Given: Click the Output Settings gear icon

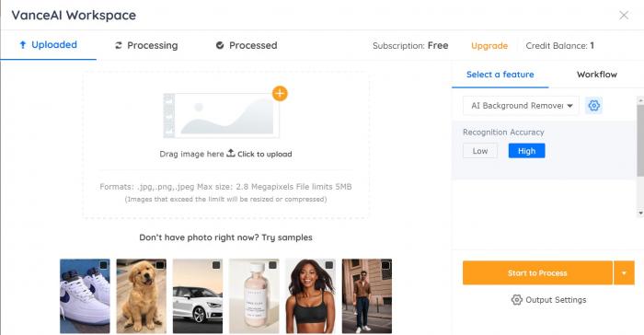Looking at the screenshot, I should click(517, 300).
